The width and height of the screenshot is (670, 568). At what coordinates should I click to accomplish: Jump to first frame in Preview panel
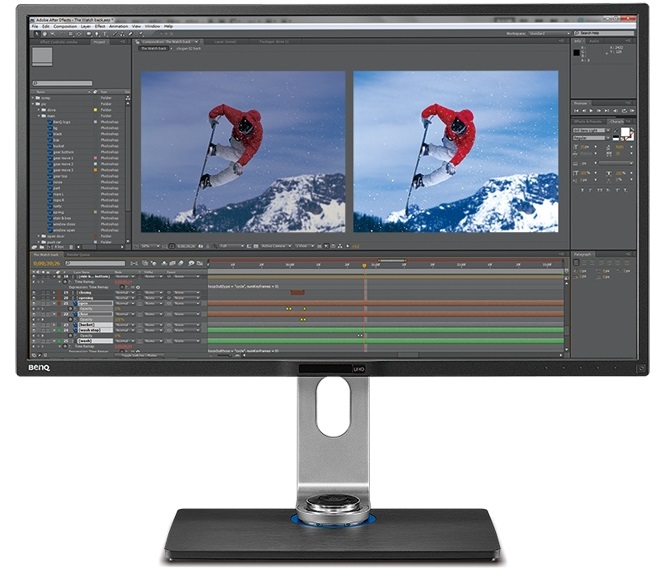(576, 111)
